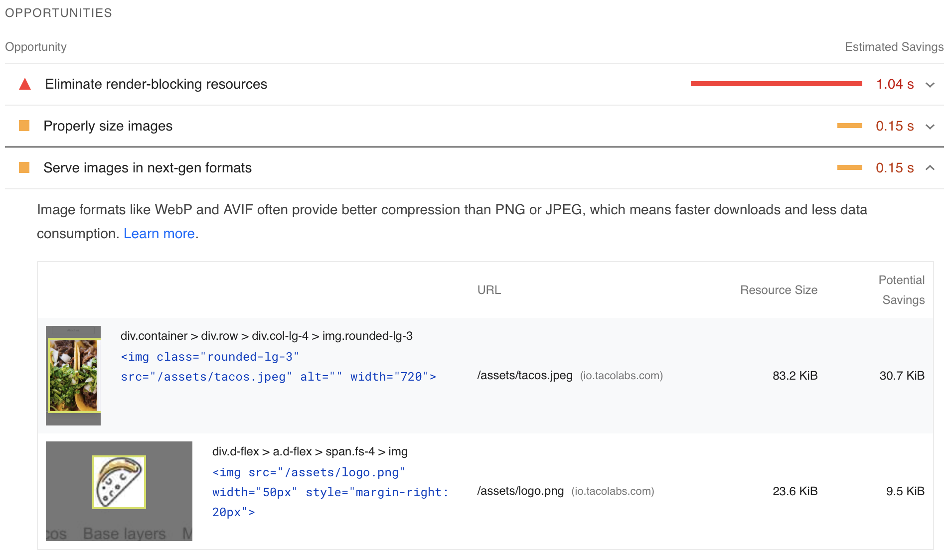This screenshot has height=560, width=950.
Task: Click the 0.15 s value for Properly size images
Action: [x=895, y=126]
